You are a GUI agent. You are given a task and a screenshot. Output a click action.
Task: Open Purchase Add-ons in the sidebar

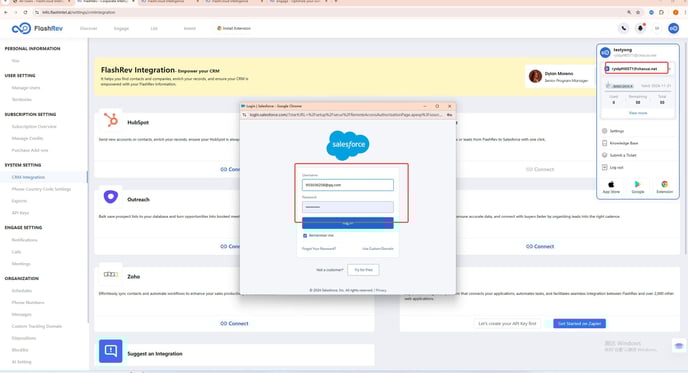tap(30, 150)
